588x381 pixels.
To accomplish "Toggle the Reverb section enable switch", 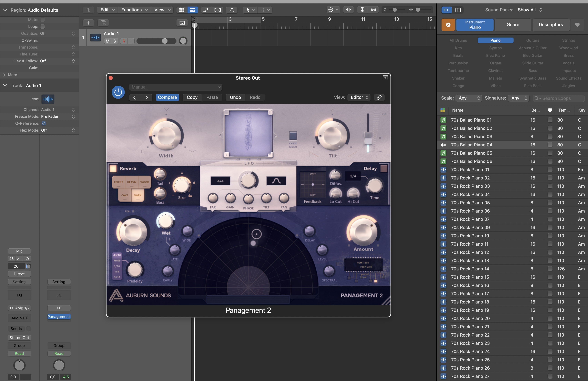I will click(113, 168).
